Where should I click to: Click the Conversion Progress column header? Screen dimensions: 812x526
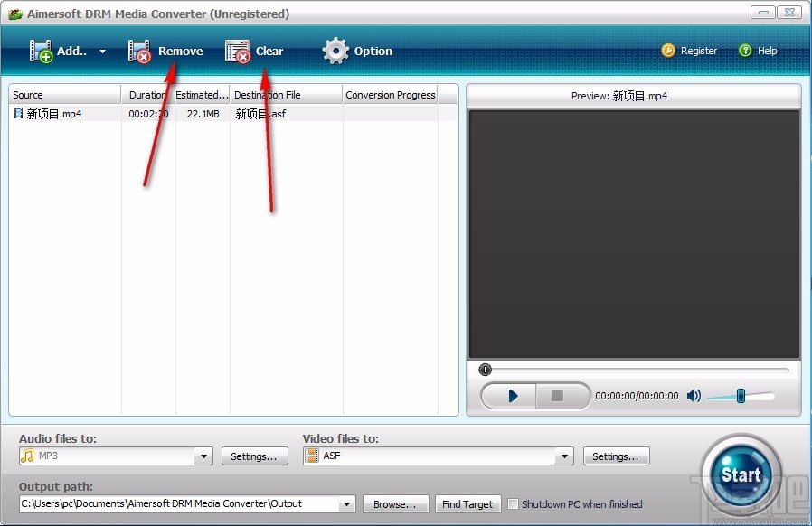pyautogui.click(x=390, y=94)
